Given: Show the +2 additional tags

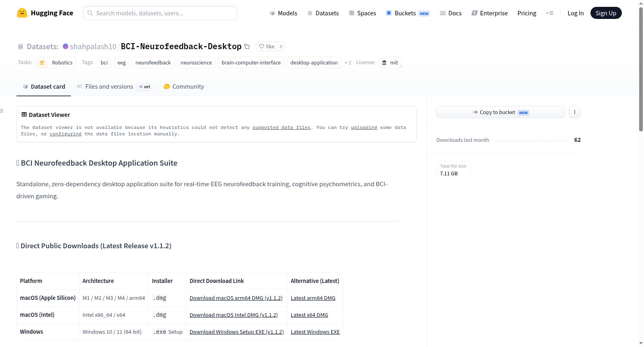Looking at the screenshot, I should [x=348, y=62].
